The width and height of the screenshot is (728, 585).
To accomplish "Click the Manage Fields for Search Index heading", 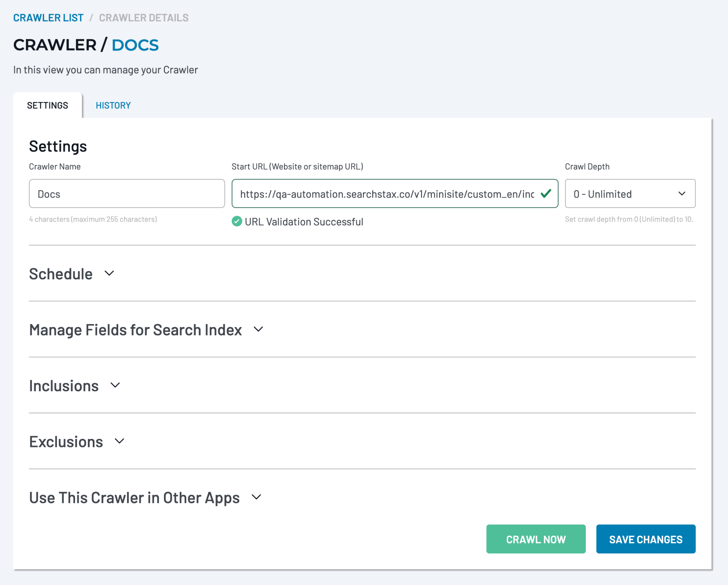I will (x=135, y=330).
